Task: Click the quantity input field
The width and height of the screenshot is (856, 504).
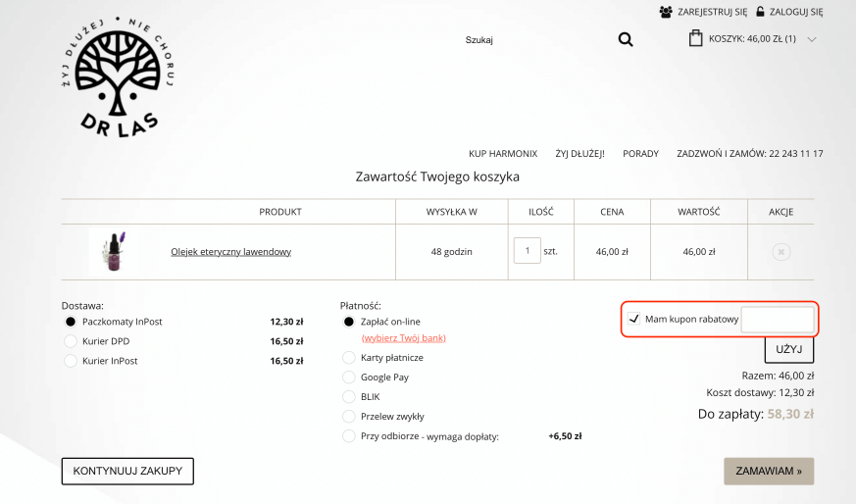Action: click(527, 251)
